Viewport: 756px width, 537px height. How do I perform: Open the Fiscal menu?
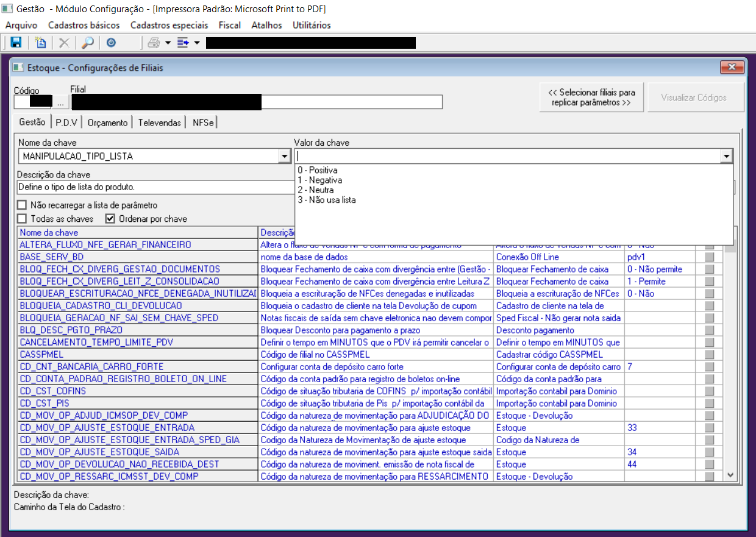pos(230,25)
